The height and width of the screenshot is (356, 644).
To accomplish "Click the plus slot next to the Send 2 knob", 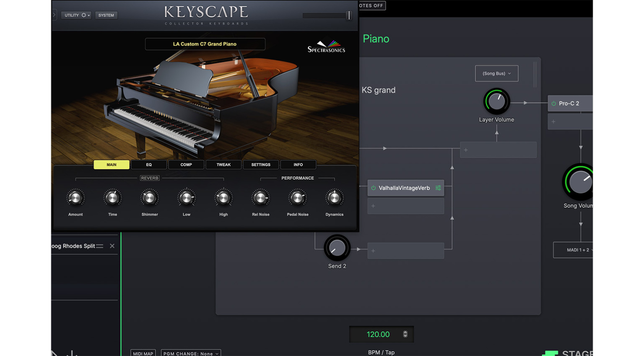I will click(x=373, y=251).
